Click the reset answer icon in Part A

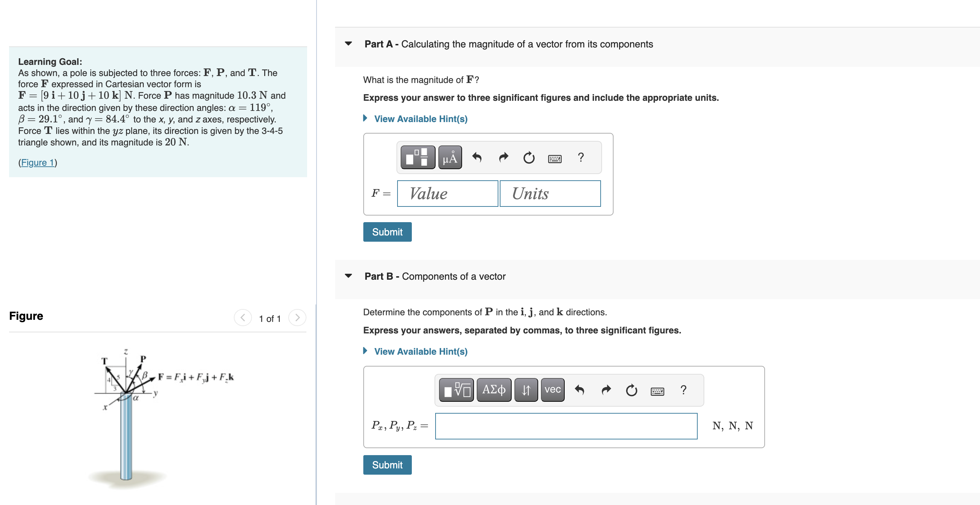pyautogui.click(x=529, y=158)
